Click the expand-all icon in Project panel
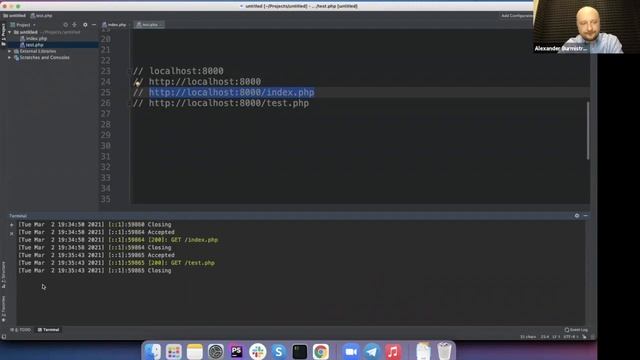The image size is (640, 360). point(74,25)
